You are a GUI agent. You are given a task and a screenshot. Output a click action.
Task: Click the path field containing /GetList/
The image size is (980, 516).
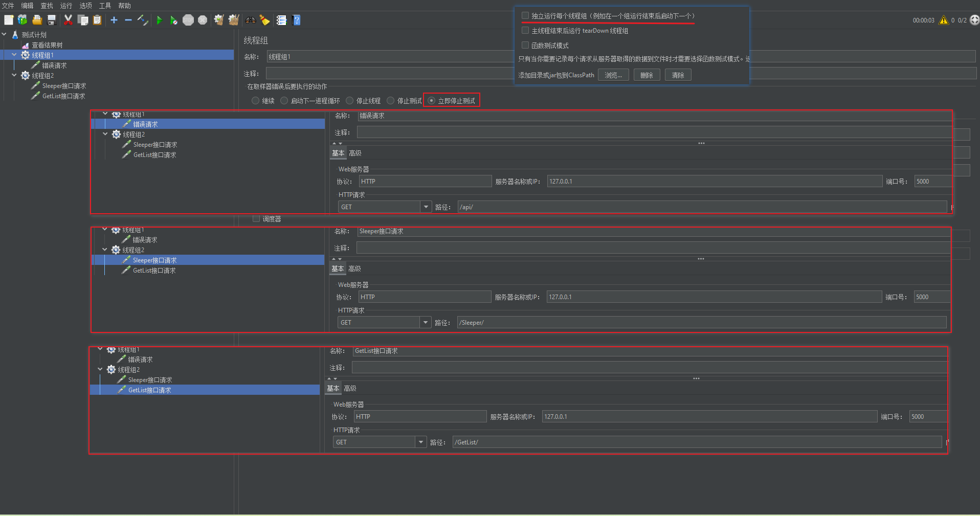[x=697, y=442]
